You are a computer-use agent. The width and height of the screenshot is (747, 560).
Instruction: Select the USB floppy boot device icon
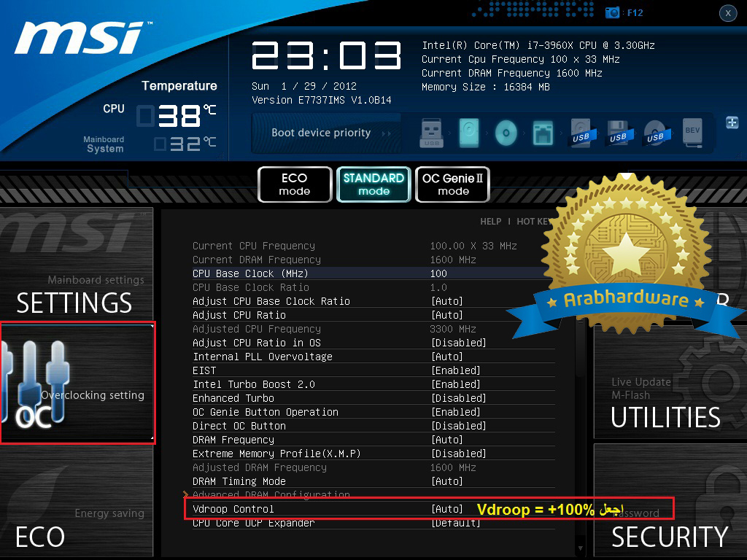click(618, 133)
